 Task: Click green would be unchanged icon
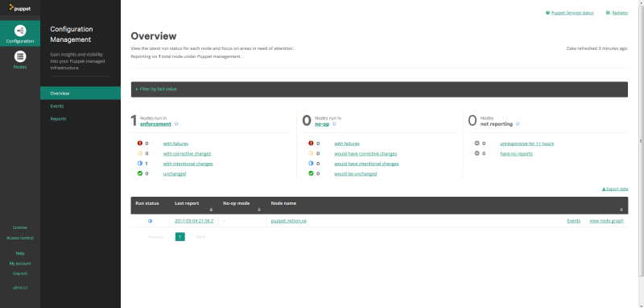(x=311, y=173)
